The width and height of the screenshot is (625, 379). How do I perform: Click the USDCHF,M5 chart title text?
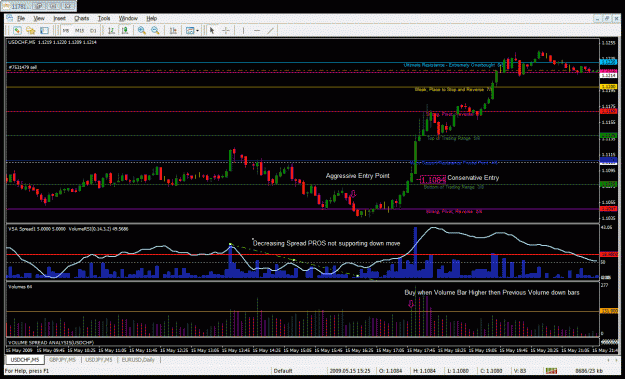coord(52,42)
